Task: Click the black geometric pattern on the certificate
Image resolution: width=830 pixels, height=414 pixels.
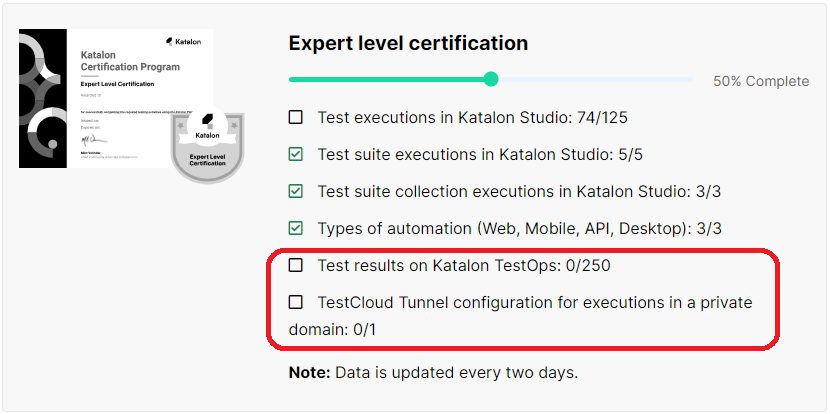Action: (x=44, y=97)
